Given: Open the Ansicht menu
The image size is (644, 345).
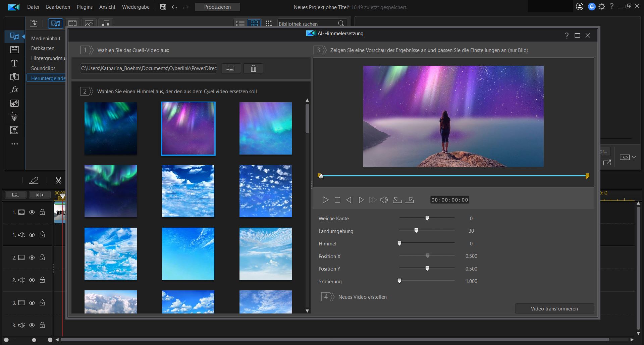Looking at the screenshot, I should 107,7.
